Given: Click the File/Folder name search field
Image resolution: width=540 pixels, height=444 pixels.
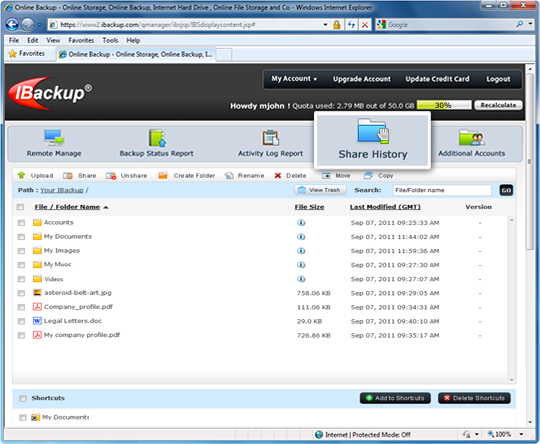Looking at the screenshot, I should click(442, 190).
